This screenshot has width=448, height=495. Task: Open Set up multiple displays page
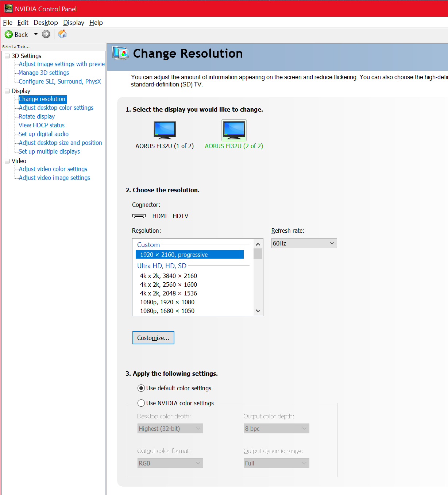49,151
